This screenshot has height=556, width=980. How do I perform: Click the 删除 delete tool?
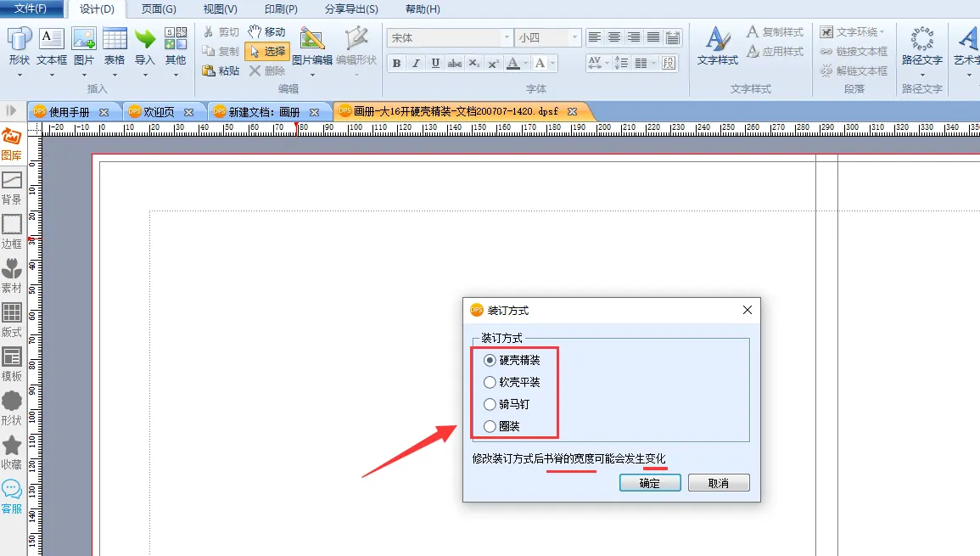pos(267,70)
